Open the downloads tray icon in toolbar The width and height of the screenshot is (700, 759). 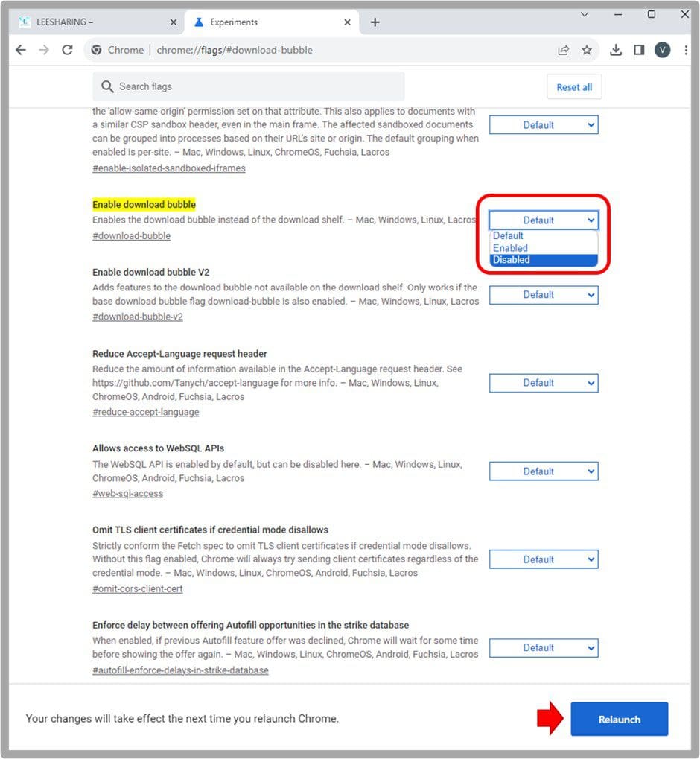click(x=616, y=50)
